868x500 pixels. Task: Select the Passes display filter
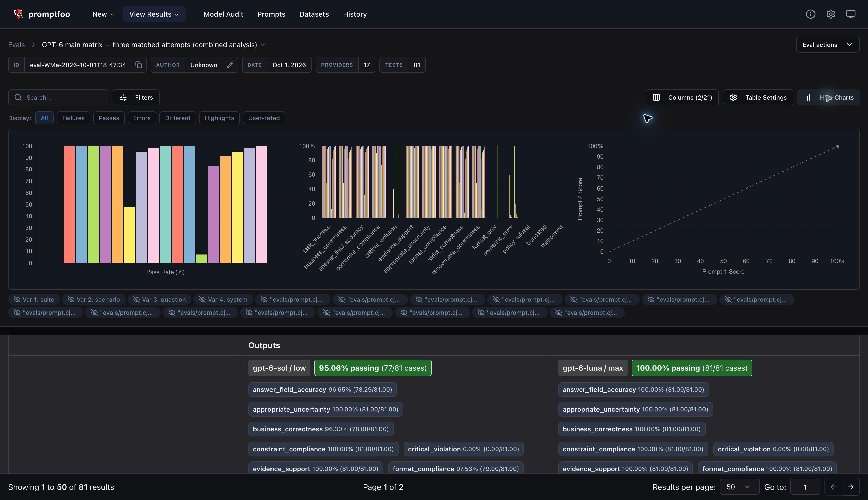click(108, 118)
